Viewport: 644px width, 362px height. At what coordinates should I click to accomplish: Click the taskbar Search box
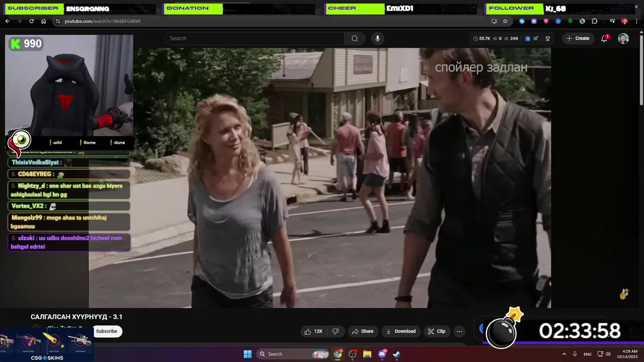293,354
